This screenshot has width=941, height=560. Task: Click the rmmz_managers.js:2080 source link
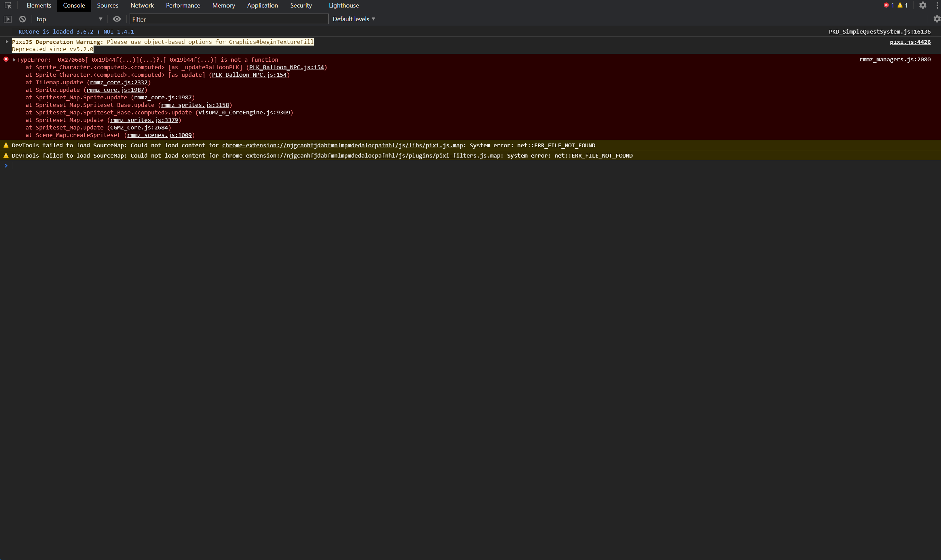point(895,59)
